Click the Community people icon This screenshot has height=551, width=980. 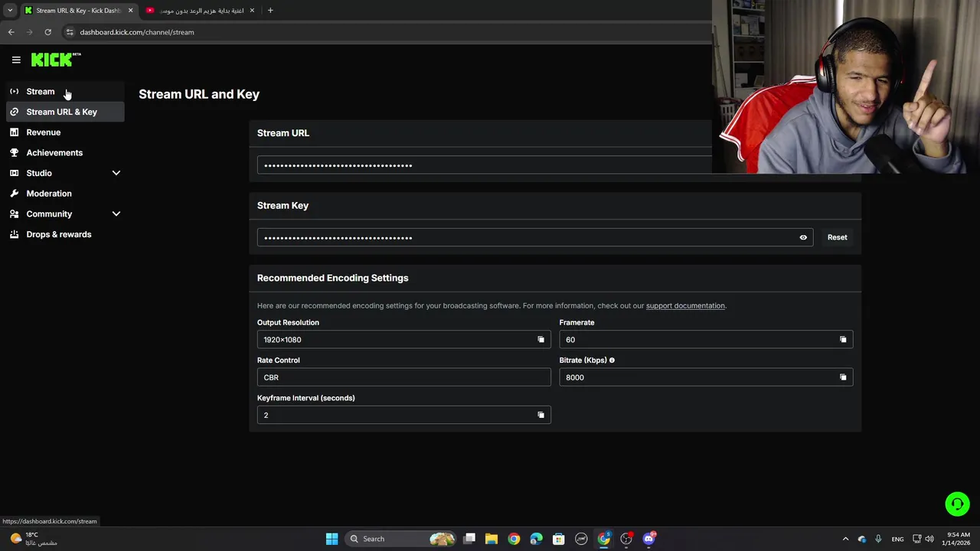[14, 214]
